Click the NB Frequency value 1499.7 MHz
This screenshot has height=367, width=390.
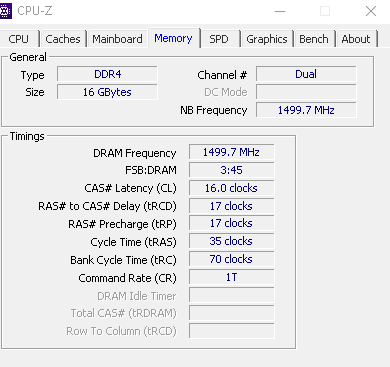pos(306,110)
